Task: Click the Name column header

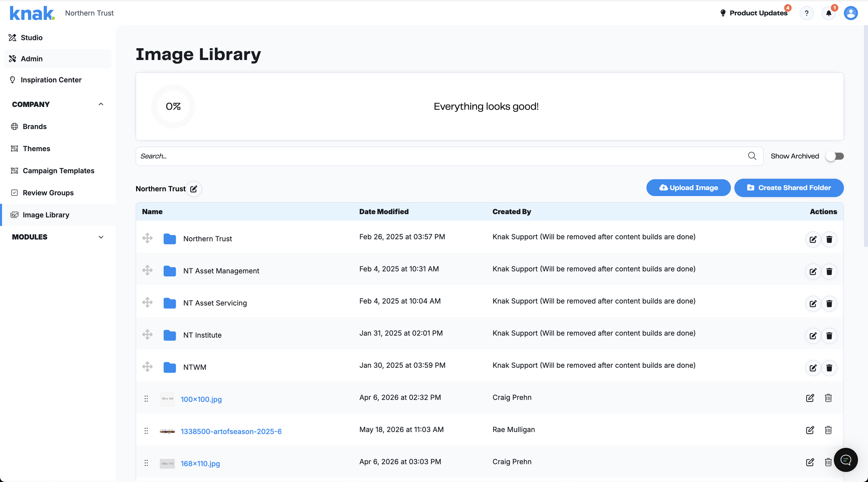Action: 152,212
